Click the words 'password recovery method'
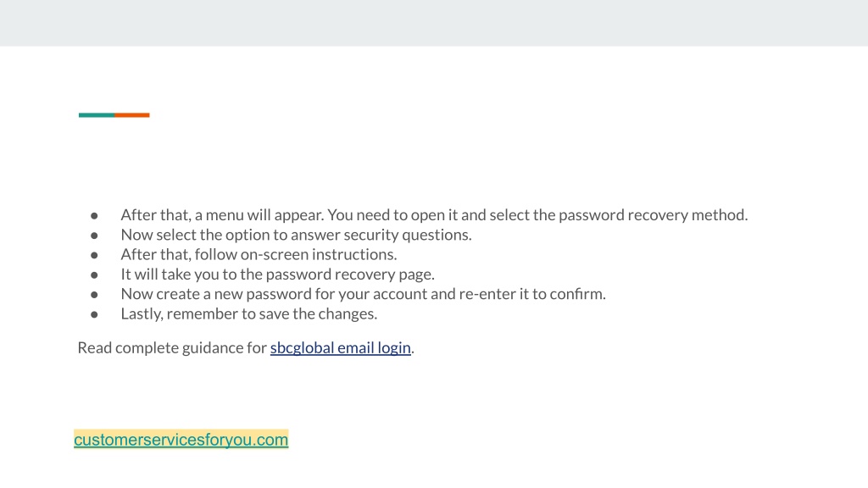868x488 pixels. coord(653,214)
